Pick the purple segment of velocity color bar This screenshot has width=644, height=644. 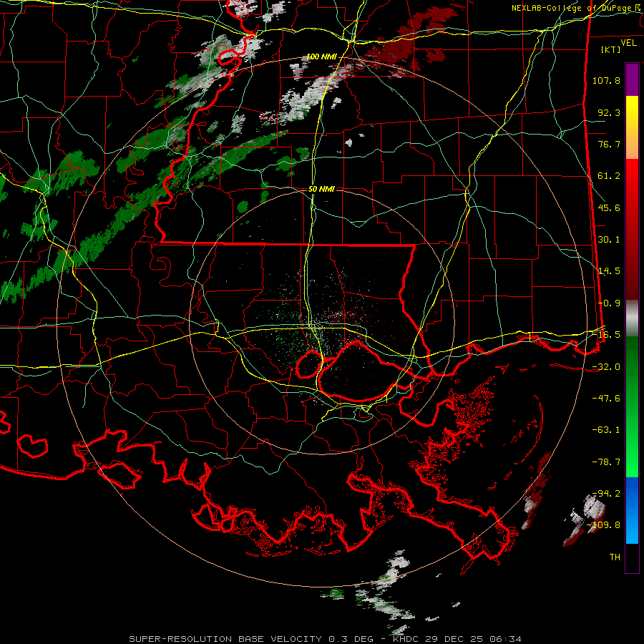click(x=632, y=79)
